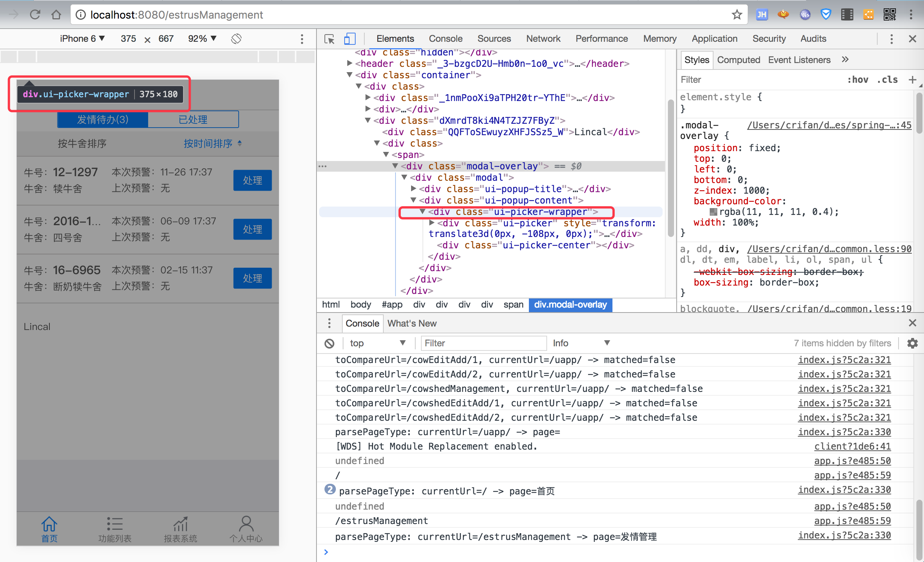
Task: Open console settings gear icon
Action: [x=912, y=343]
